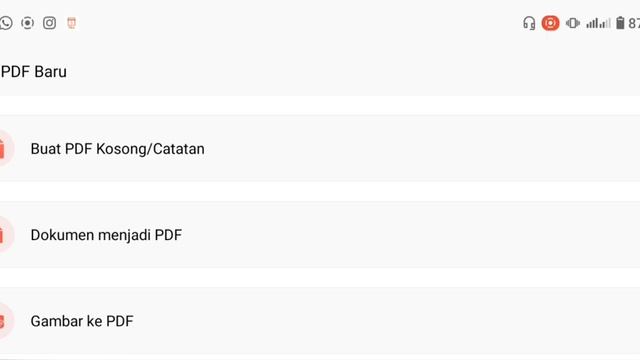This screenshot has width=640, height=360.
Task: Tap the icon beside Buat PDF Kosong/Catatan
Action: click(4, 148)
